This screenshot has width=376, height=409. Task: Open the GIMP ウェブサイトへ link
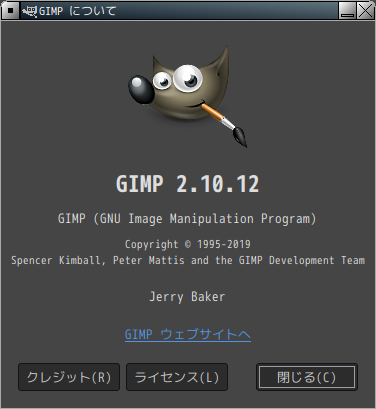(188, 334)
